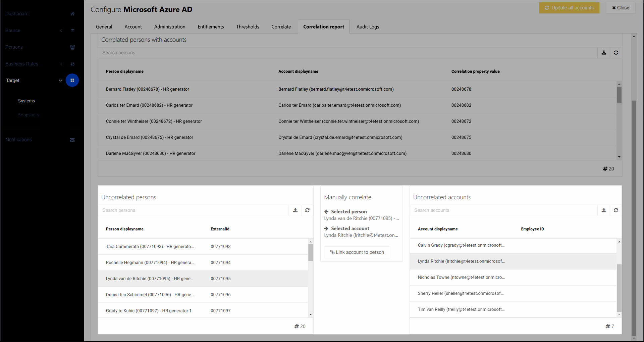
Task: Open Notifications in the sidebar
Action: 19,140
